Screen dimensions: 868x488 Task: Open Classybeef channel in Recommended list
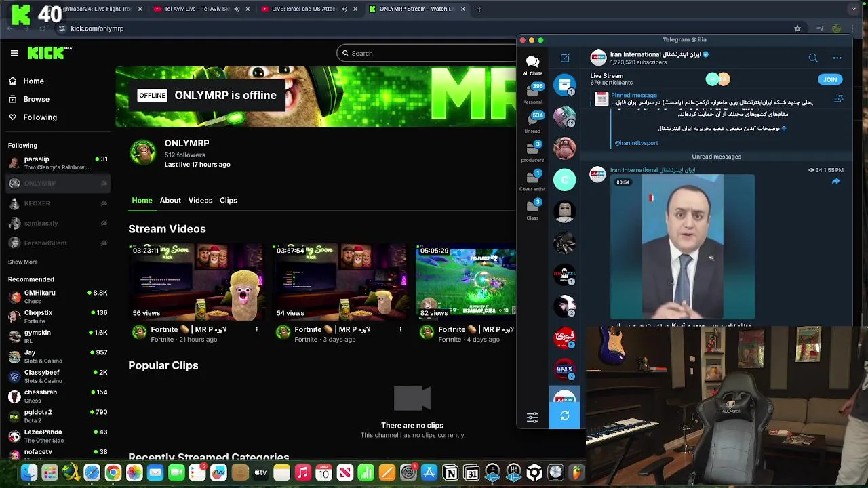click(58, 376)
